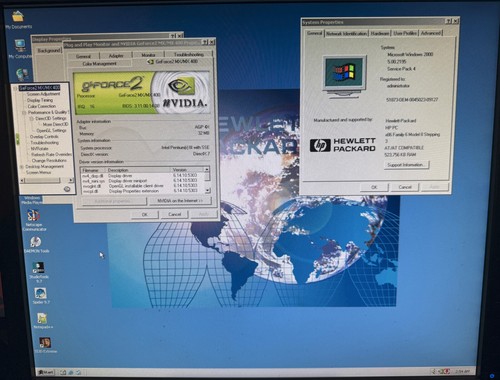Click the left arrow of the NVIDIA tree's horizontal scrollbar
Screen dimensions: 500x380
coord(23,180)
